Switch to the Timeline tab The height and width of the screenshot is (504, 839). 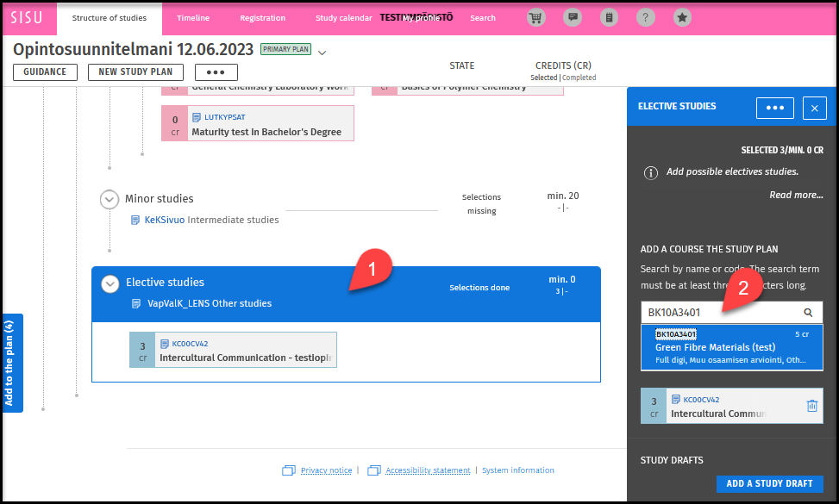click(193, 18)
